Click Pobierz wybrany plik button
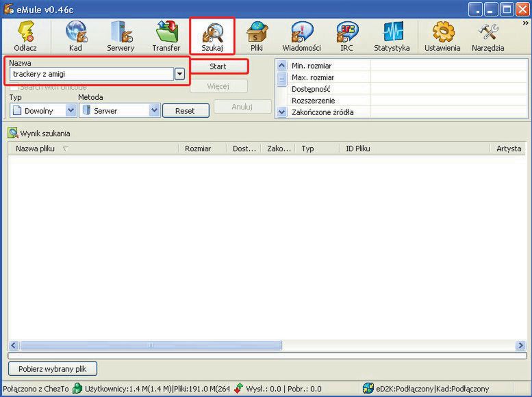532x397 pixels. click(53, 369)
